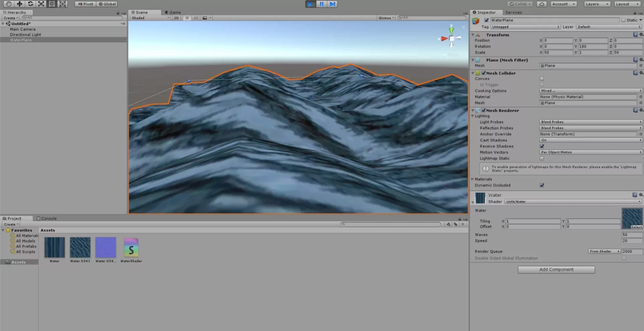Screen dimensions: 644x331
Task: Enable the Convex checkbox
Action: coord(542,79)
